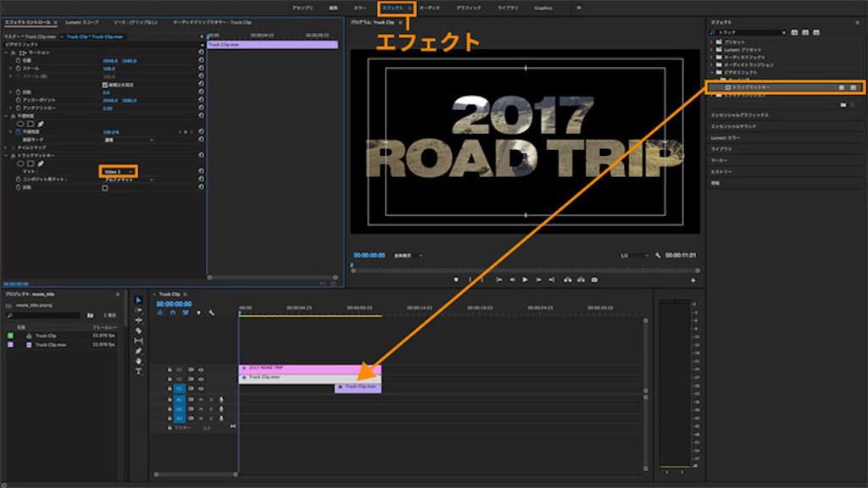
Task: Toggle the uniform scale checkbox
Action: (104, 85)
